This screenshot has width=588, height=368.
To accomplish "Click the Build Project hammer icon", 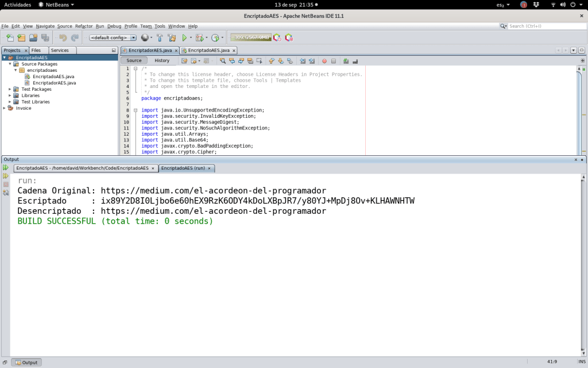I will click(x=159, y=37).
